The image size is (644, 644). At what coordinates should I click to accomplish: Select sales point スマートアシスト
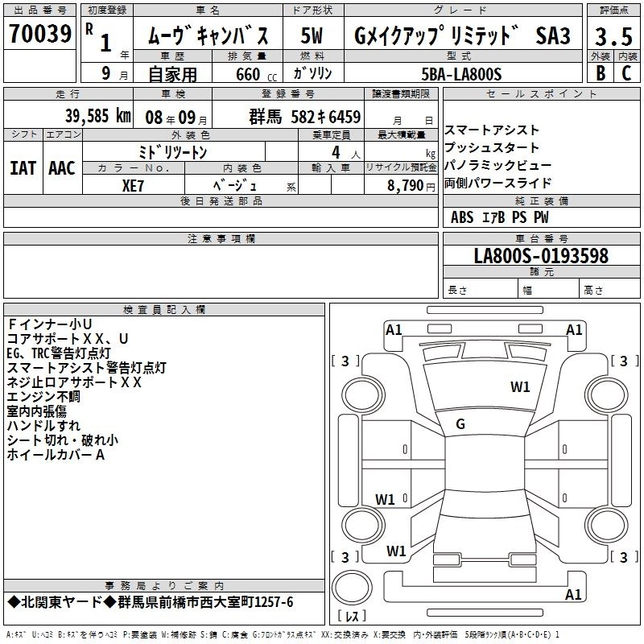(491, 130)
